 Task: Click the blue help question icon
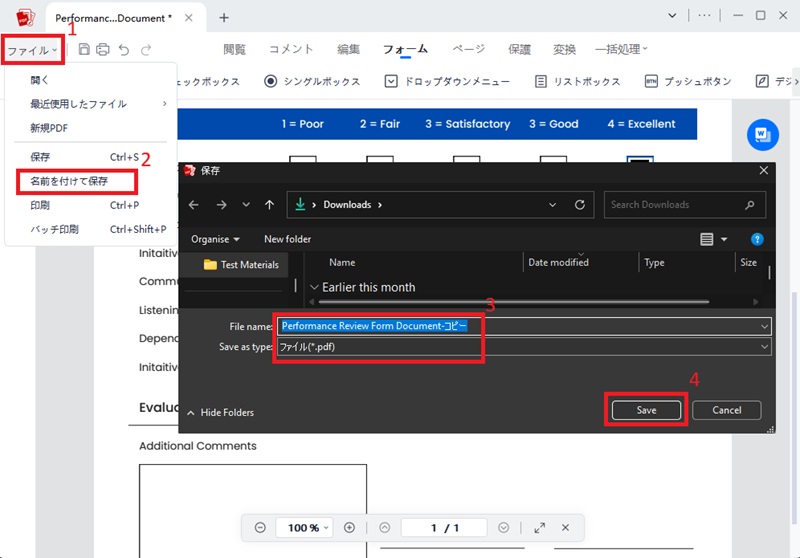(x=757, y=239)
